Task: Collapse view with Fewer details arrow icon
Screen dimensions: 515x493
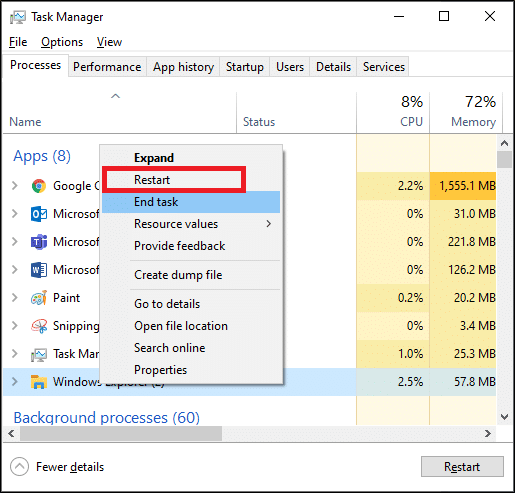Action: (19, 467)
